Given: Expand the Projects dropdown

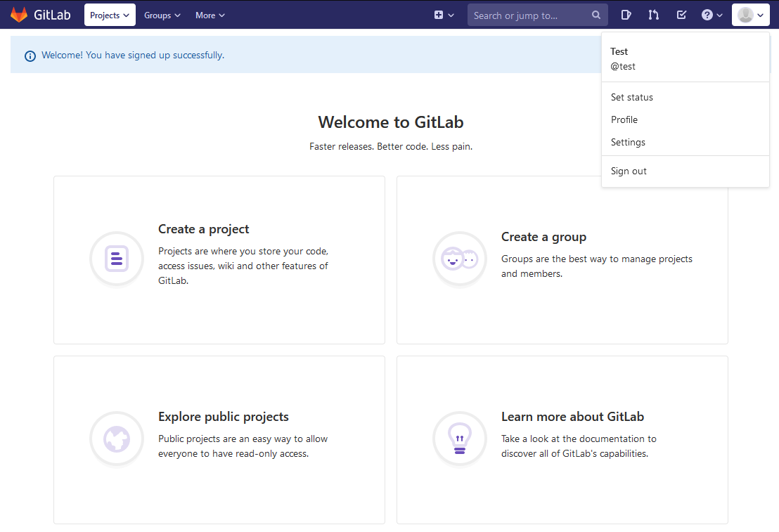Looking at the screenshot, I should 110,15.
